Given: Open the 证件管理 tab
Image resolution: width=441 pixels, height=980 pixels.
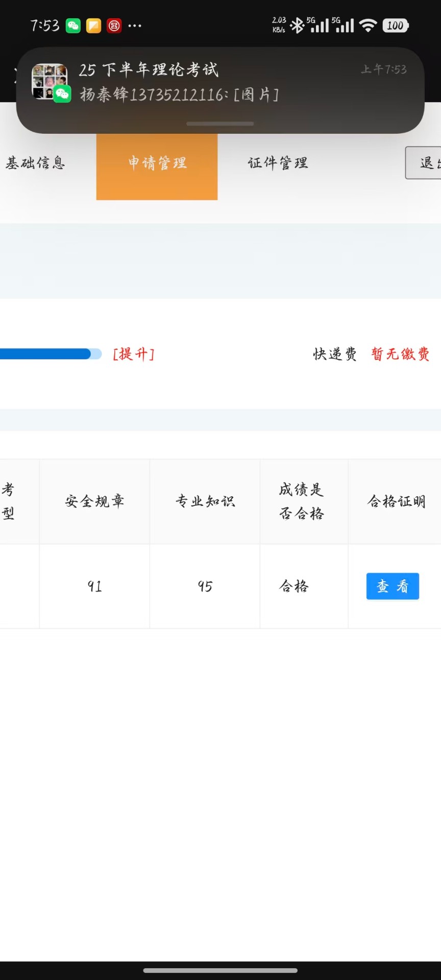Looking at the screenshot, I should tap(278, 163).
